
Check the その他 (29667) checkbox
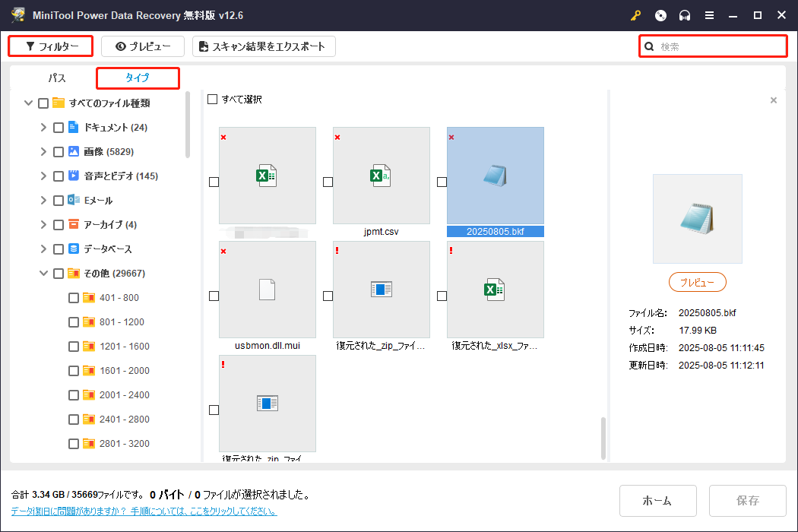[x=59, y=274]
